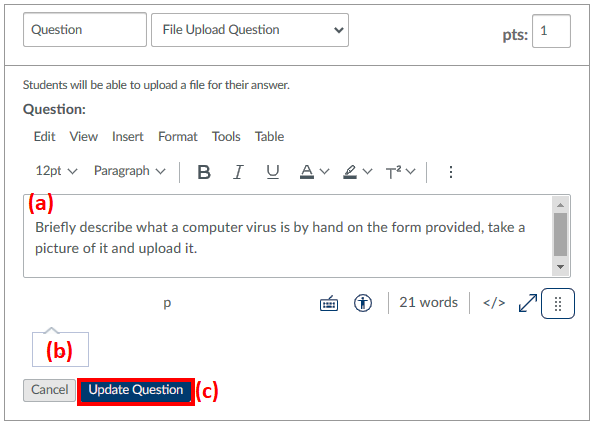This screenshot has height=423, width=593.
Task: Open the background highlight color dropdown arrow
Action: [367, 171]
